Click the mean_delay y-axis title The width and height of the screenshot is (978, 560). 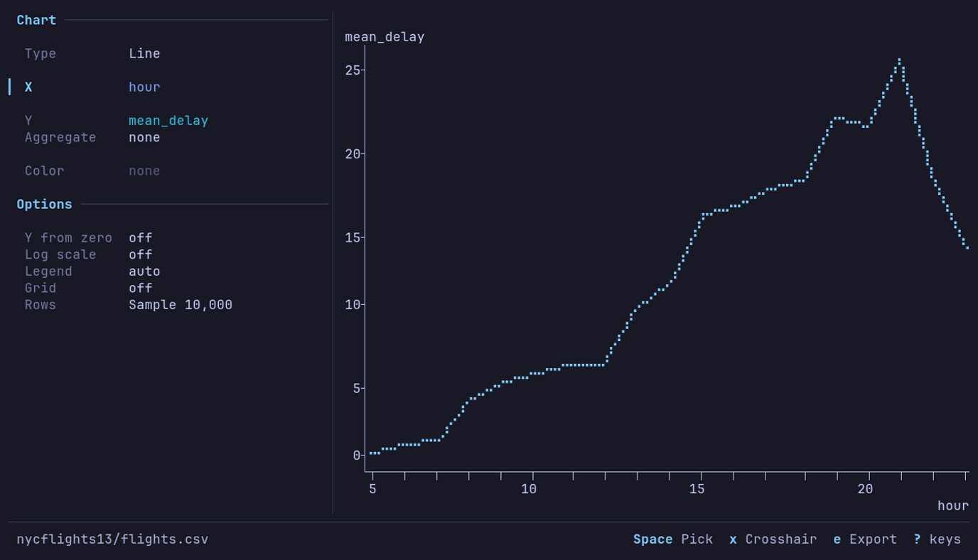[385, 37]
